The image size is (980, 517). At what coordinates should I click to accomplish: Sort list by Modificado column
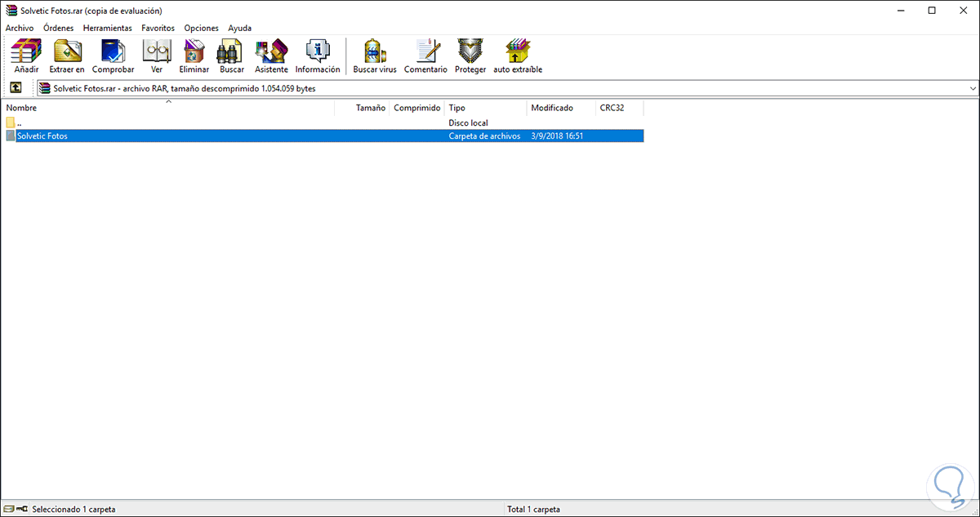pos(562,108)
